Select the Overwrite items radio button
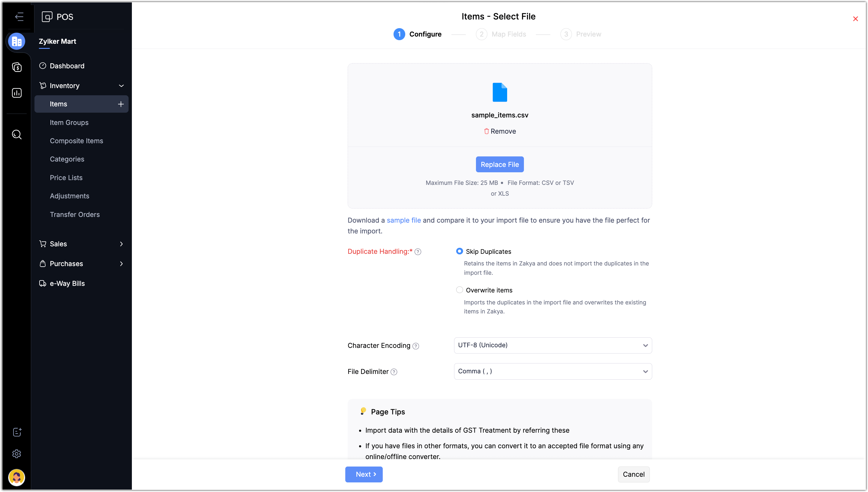Screen dimensions: 868x492 459,290
